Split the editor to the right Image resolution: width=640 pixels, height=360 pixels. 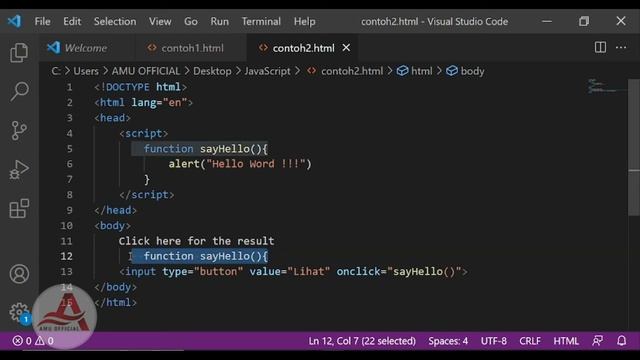pos(600,47)
